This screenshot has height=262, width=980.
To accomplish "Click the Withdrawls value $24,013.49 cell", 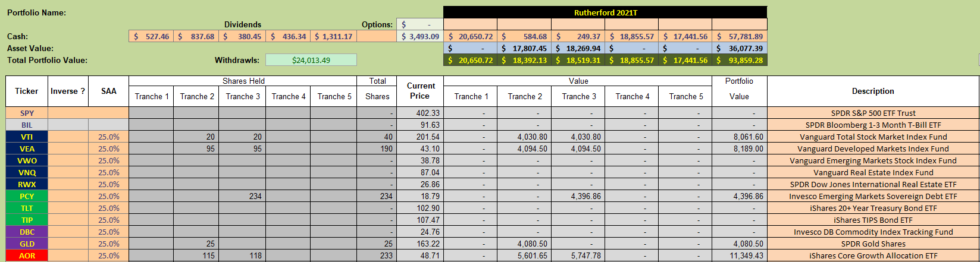I will [311, 60].
